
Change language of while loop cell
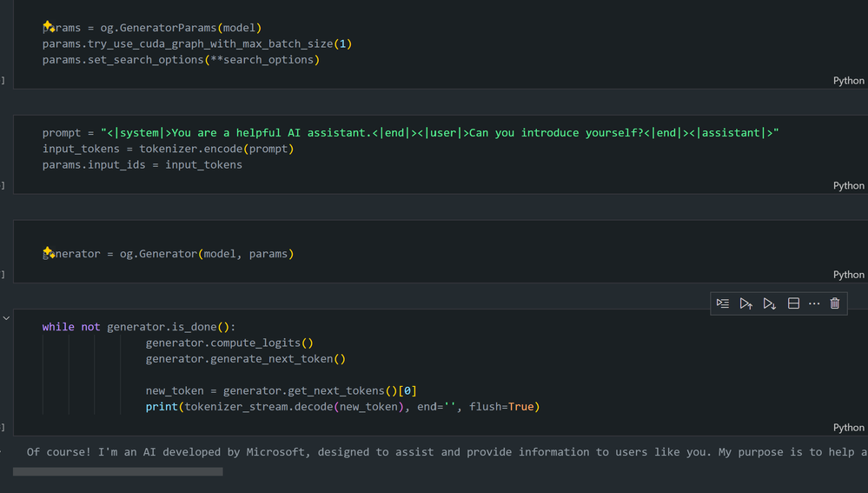pyautogui.click(x=848, y=428)
